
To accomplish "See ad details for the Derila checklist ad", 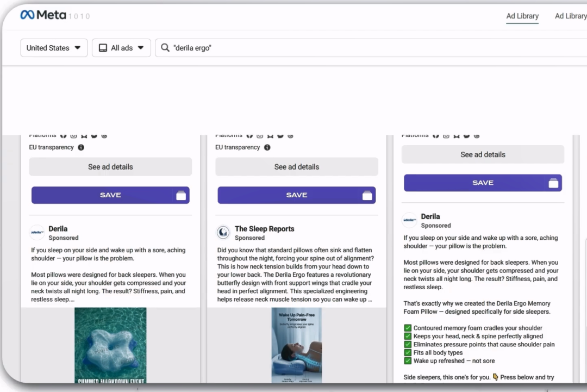I will (483, 154).
